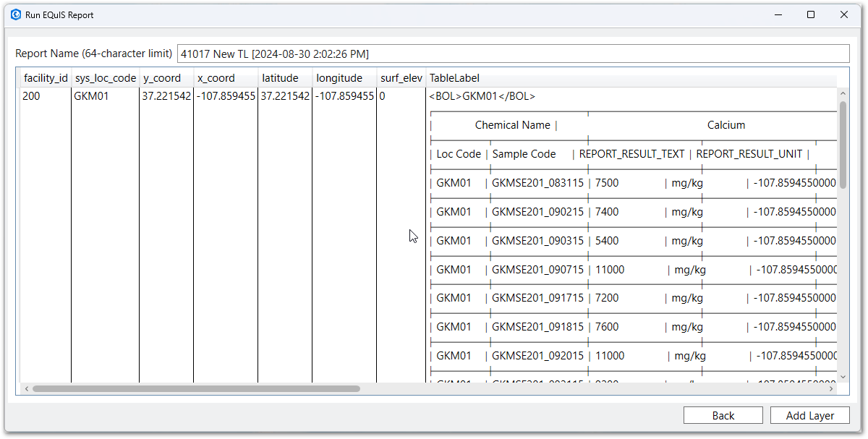Click the horizontal scrollbar left arrow
This screenshot has height=439, width=868.
click(26, 389)
